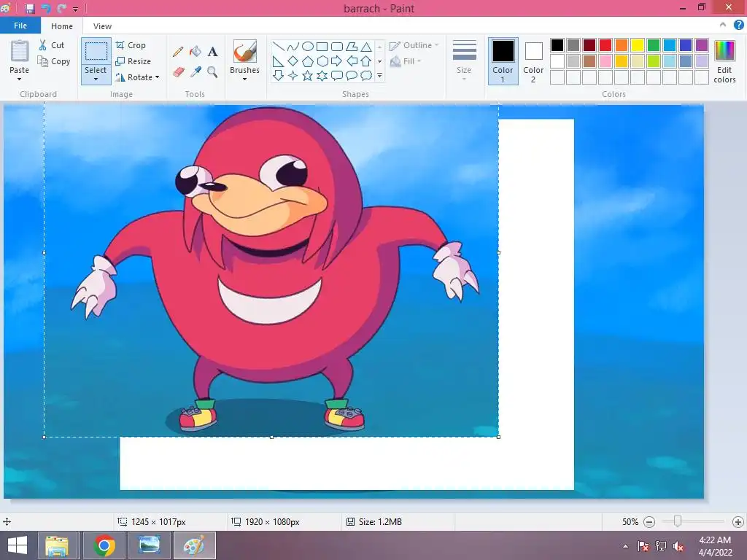Open the Size line thickness dropdown
The width and height of the screenshot is (747, 560).
[x=464, y=60]
